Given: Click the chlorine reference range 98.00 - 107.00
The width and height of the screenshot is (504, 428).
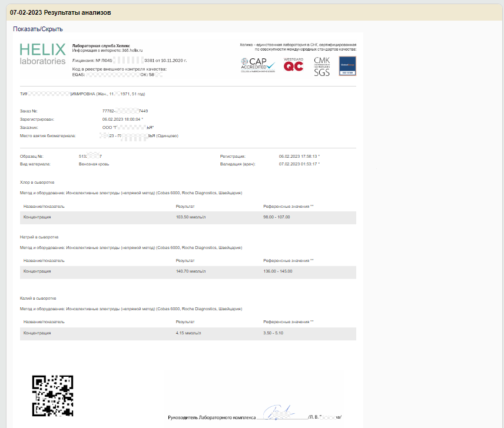Looking at the screenshot, I should [277, 217].
